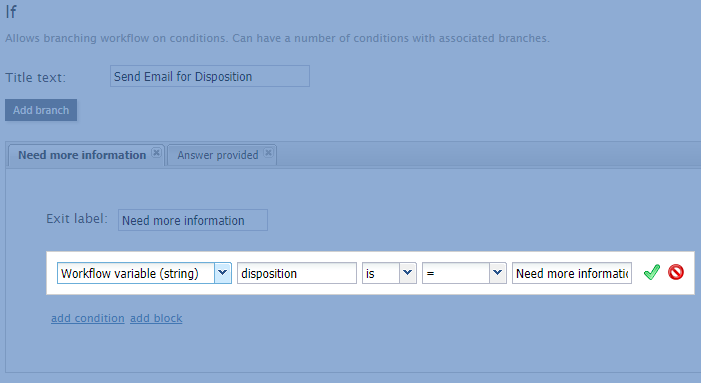Screen dimensions: 701x383
Task: Close the Answer provided tab
Action: coord(268,153)
